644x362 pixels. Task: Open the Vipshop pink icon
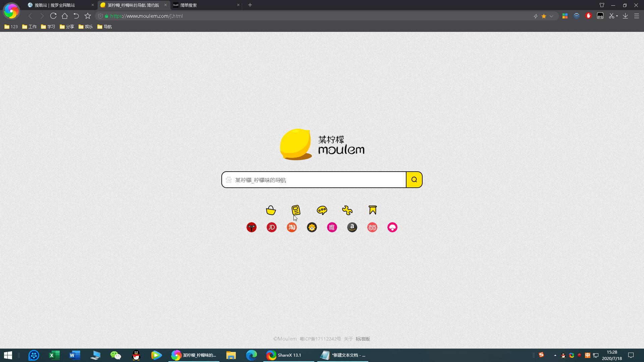click(x=332, y=227)
